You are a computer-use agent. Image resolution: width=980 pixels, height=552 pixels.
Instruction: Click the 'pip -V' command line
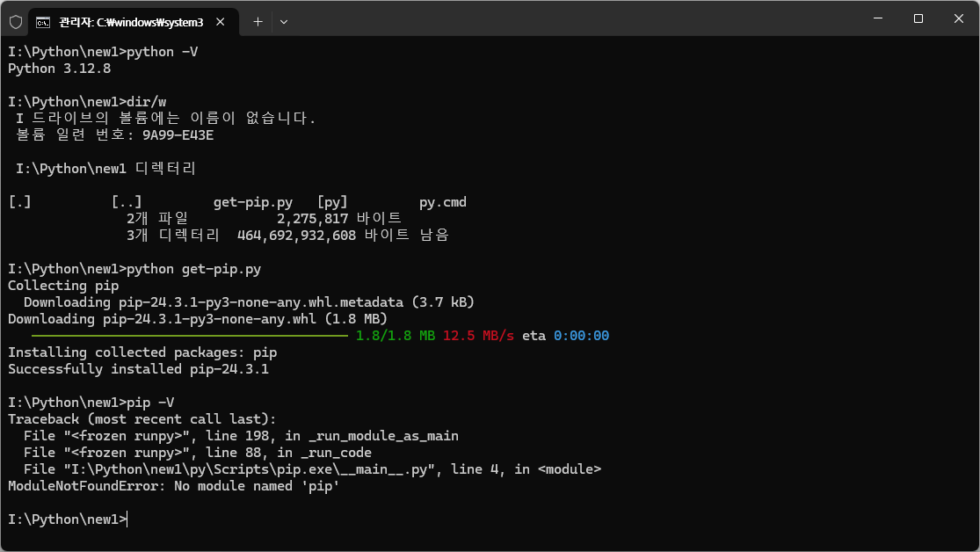pos(91,403)
